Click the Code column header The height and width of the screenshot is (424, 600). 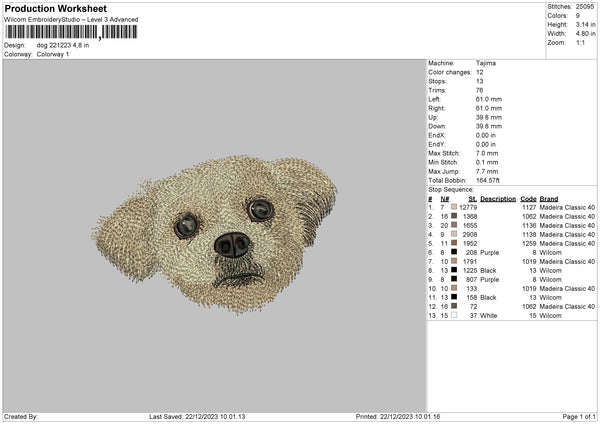point(529,198)
